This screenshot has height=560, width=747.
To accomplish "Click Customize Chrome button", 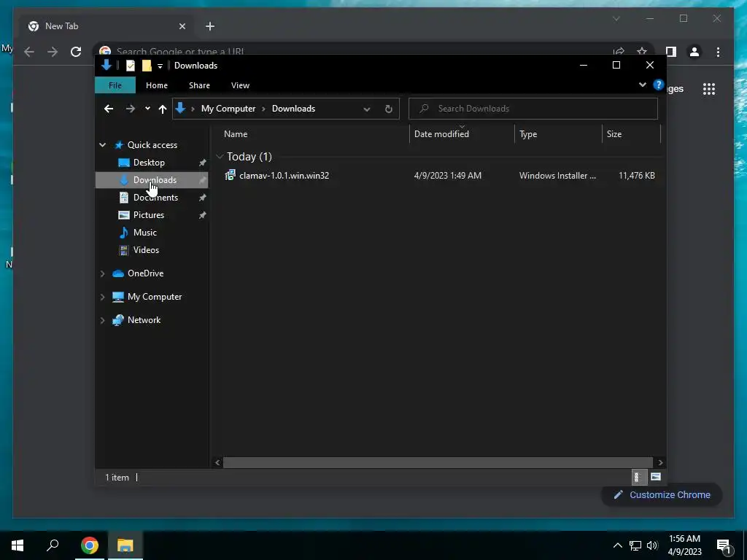I will coord(662,495).
